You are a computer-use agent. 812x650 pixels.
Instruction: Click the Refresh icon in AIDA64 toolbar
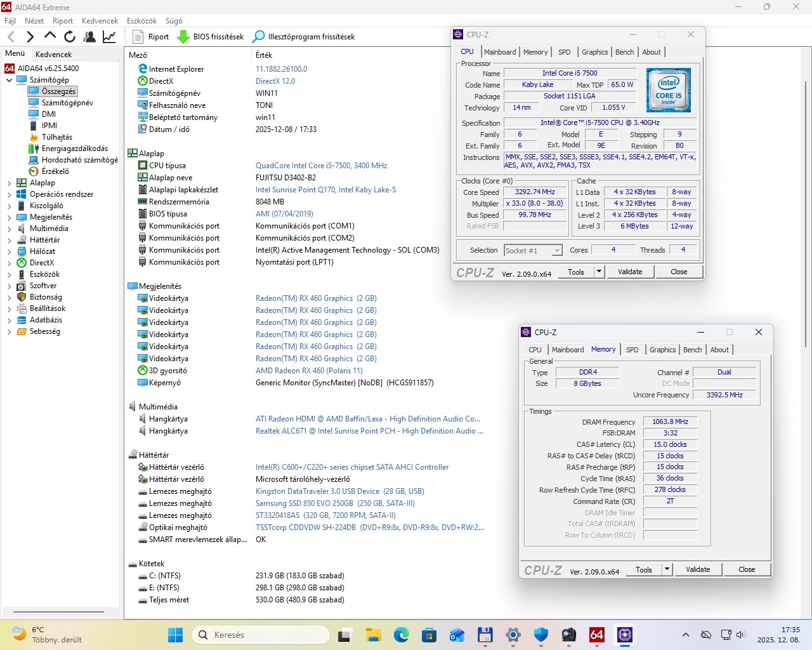70,37
